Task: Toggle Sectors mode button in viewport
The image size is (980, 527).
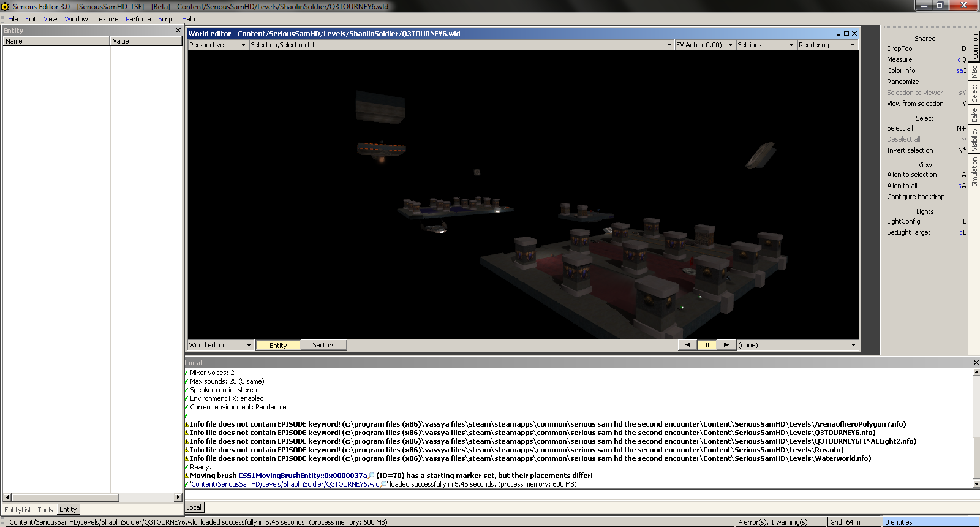Action: click(323, 345)
